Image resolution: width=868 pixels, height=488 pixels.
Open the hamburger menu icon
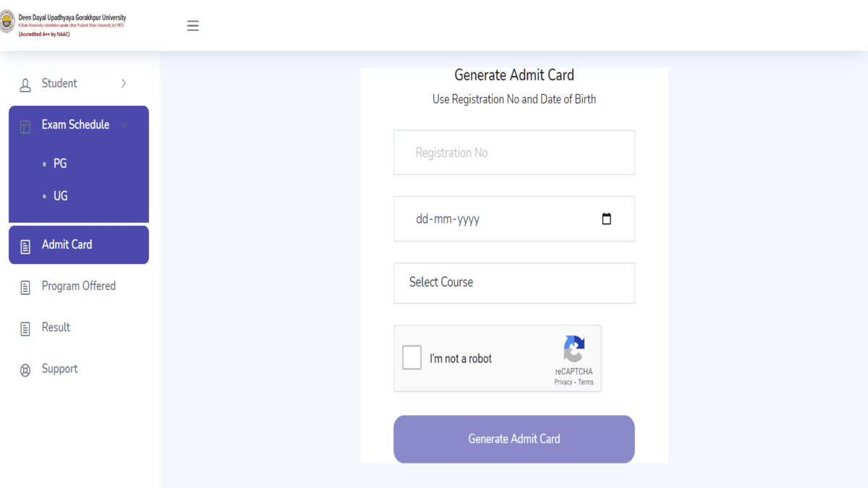192,26
